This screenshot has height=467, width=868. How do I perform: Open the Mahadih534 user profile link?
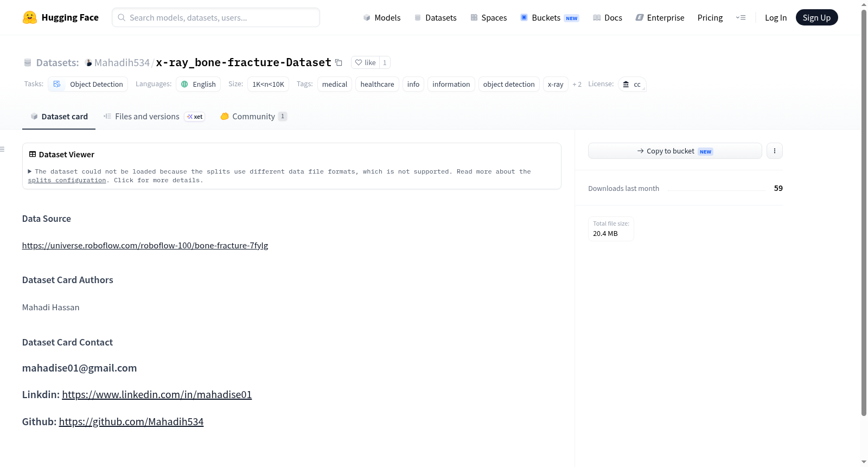(x=117, y=62)
